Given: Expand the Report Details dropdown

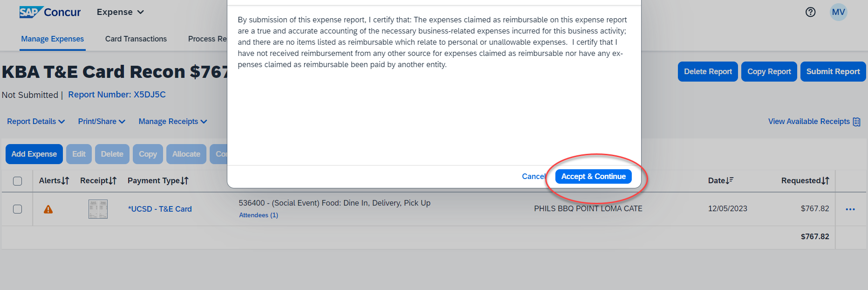Looking at the screenshot, I should pos(36,121).
